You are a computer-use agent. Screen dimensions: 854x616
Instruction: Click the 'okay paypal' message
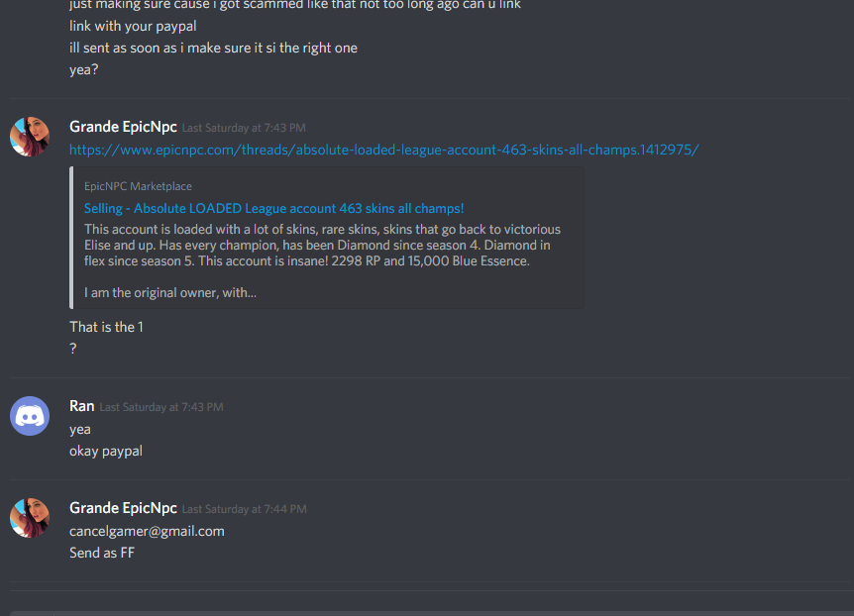click(106, 452)
